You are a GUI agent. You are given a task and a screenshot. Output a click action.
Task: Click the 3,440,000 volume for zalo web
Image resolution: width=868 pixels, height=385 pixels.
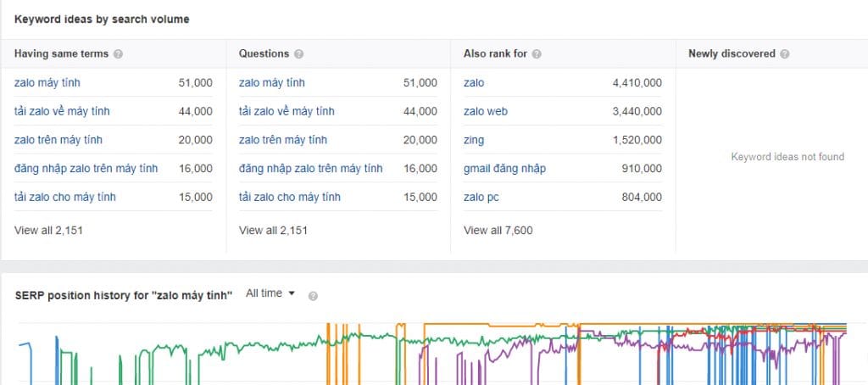point(637,111)
